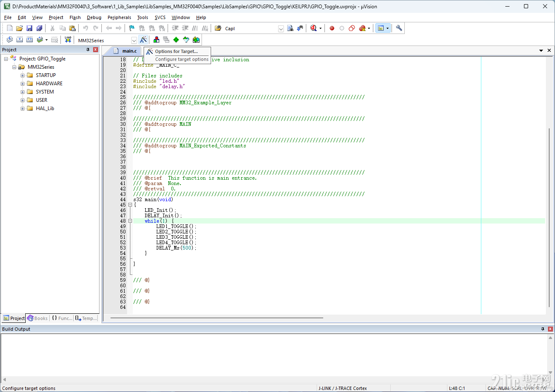Open Options for Target wand icon
The height and width of the screenshot is (392, 555).
[x=143, y=40]
